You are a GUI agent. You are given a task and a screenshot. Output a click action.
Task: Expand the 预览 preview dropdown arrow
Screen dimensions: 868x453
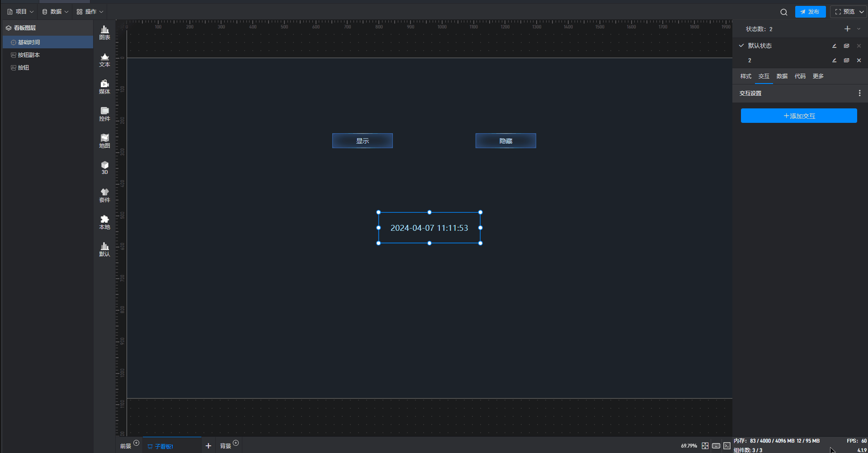click(862, 12)
